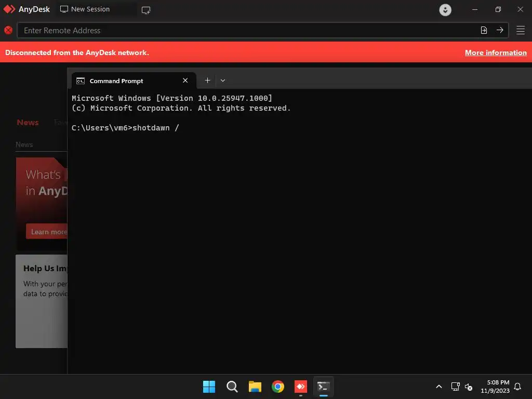Viewport: 532px width, 399px height.
Task: Click the round download arrow icon in AnyDesk
Action: 445,10
